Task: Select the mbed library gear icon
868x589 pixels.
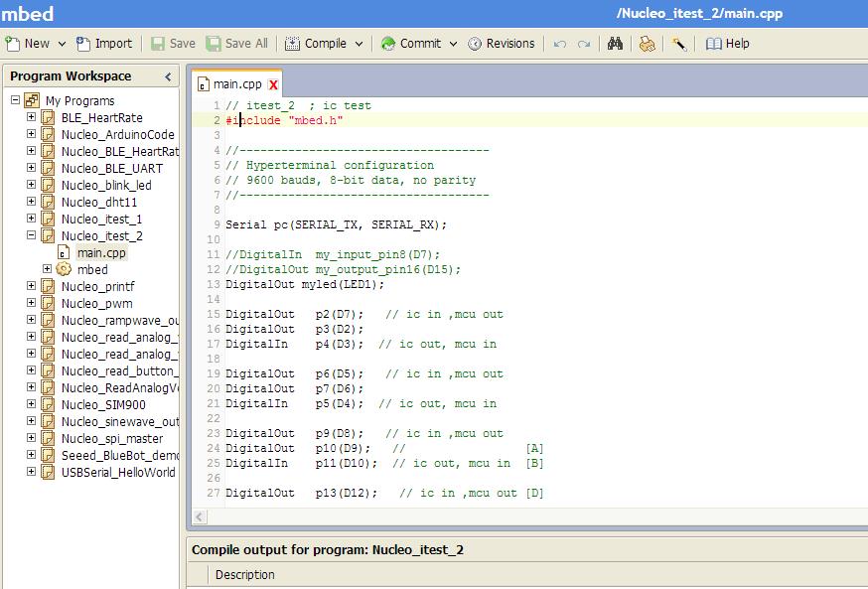Action: [x=64, y=269]
